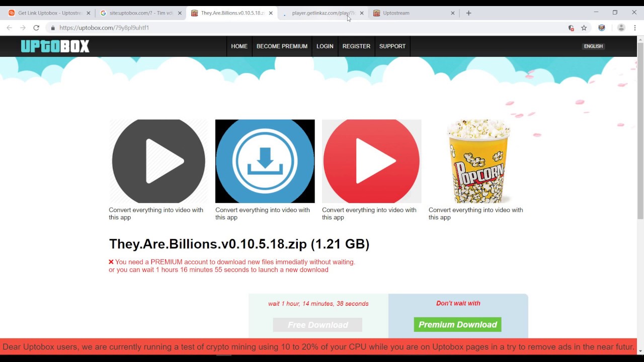
Task: Click the red play button ad
Action: [x=371, y=161]
